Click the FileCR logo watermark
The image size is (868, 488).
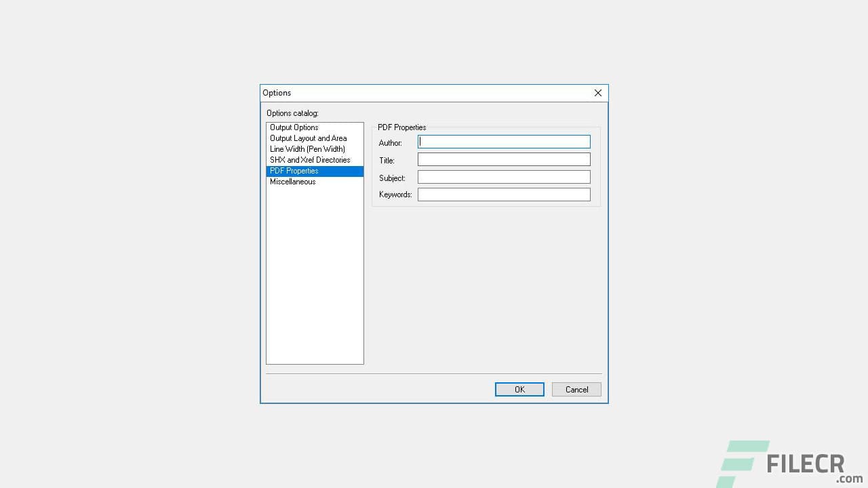coord(804,463)
